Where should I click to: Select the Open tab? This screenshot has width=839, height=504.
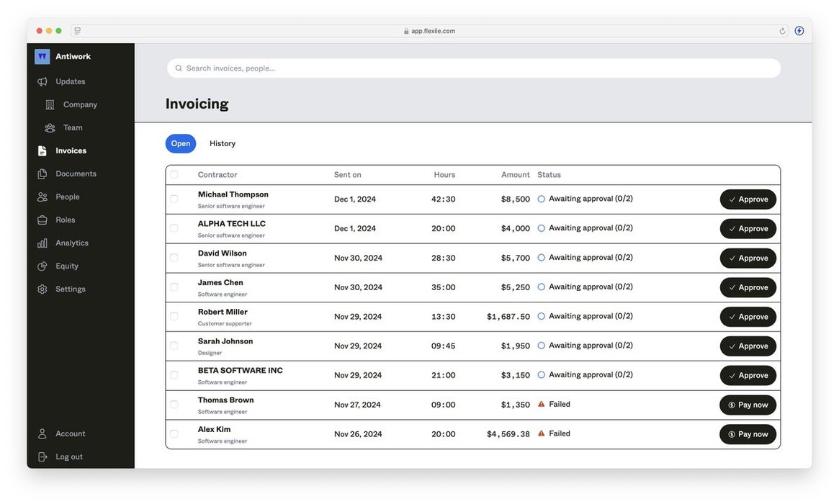pos(180,143)
